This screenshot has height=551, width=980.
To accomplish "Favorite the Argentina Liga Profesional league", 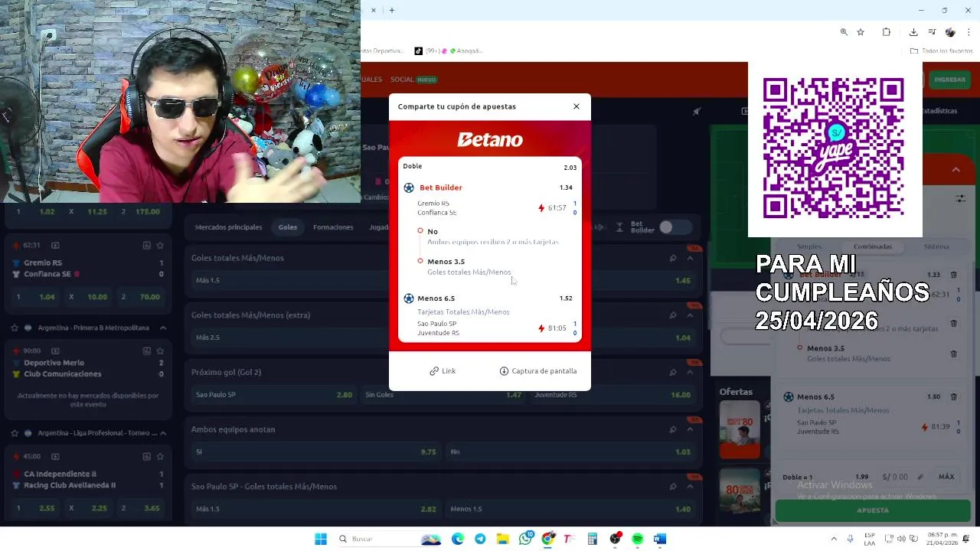I will tap(14, 433).
